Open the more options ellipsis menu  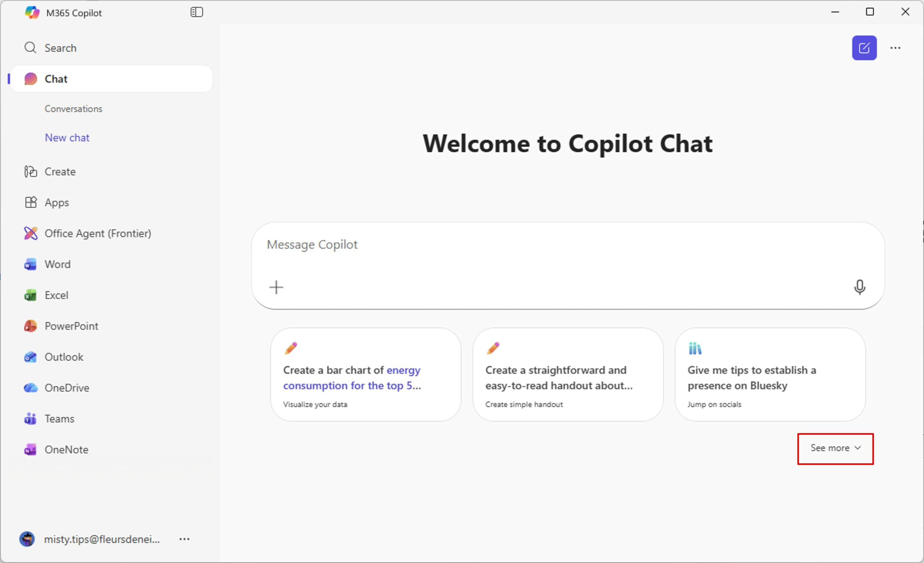[x=895, y=48]
